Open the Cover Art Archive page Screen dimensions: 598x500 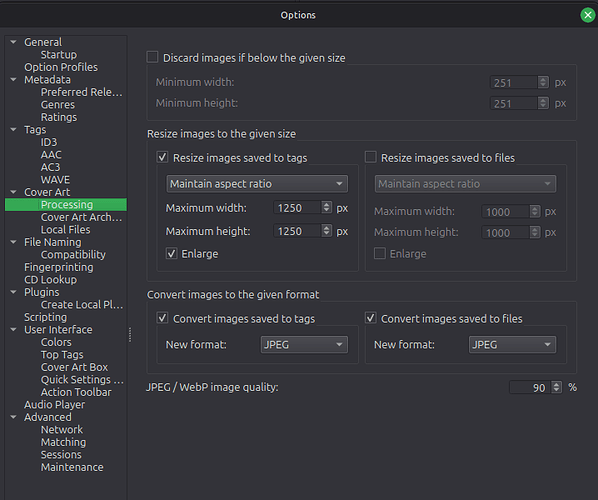point(81,217)
